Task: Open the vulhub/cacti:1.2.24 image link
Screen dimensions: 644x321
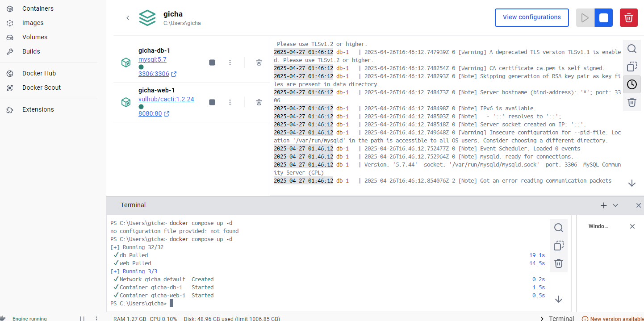Action: point(166,99)
